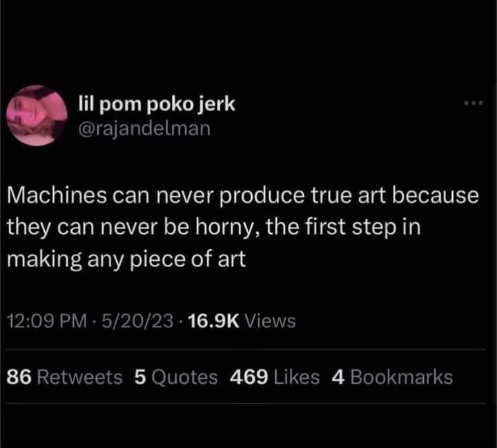Image resolution: width=497 pixels, height=448 pixels.
Task: Open the Retweets label
Action: [79, 377]
